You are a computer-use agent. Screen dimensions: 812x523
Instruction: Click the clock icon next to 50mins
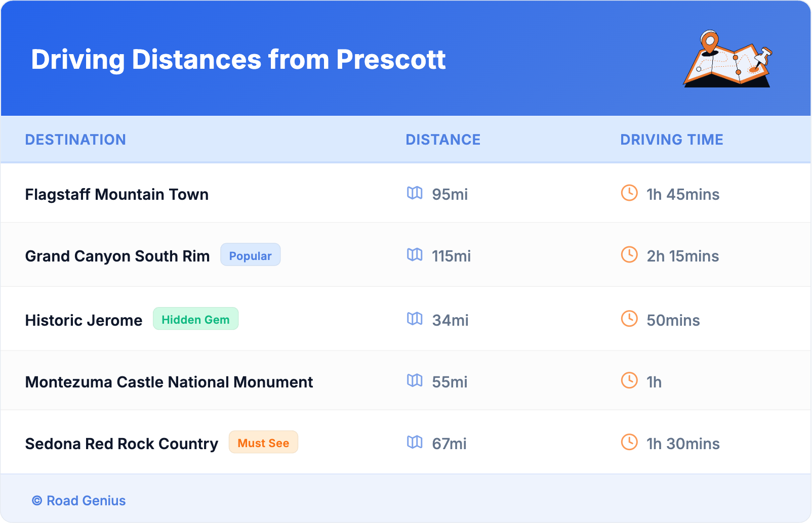pyautogui.click(x=629, y=319)
